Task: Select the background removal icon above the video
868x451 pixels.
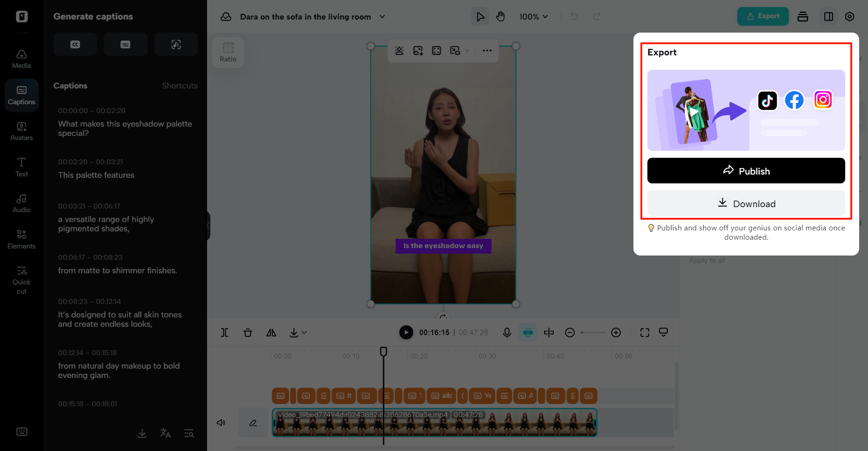Action: [399, 51]
